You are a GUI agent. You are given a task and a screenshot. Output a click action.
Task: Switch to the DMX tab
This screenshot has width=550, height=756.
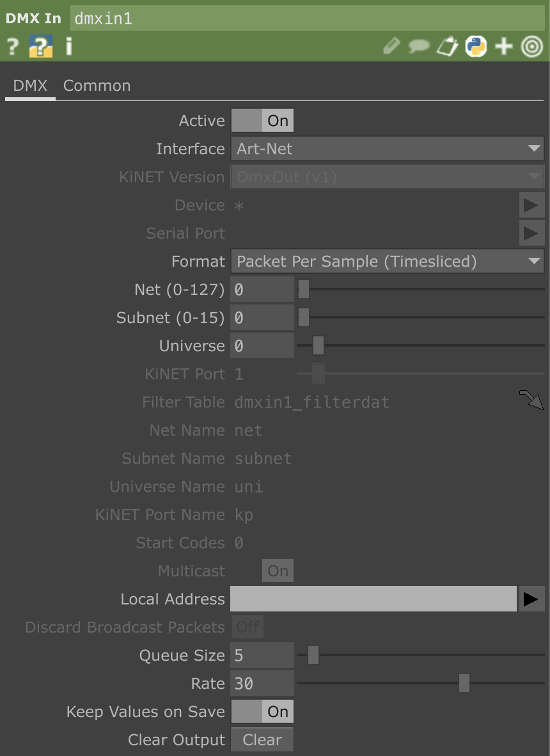(30, 86)
